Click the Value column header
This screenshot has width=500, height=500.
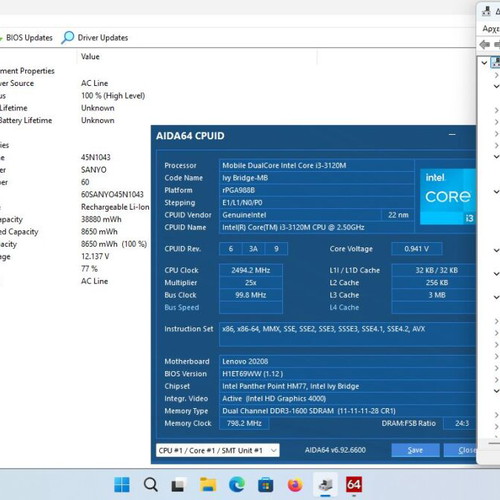tap(90, 57)
